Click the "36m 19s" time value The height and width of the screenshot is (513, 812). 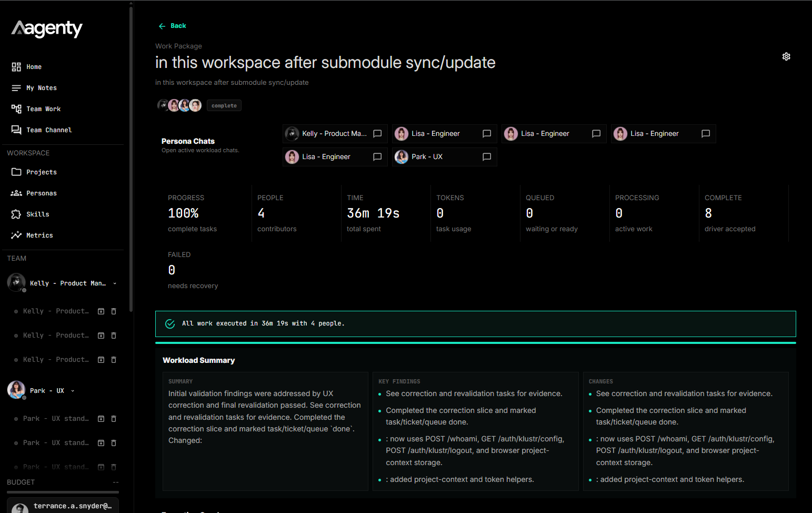373,213
